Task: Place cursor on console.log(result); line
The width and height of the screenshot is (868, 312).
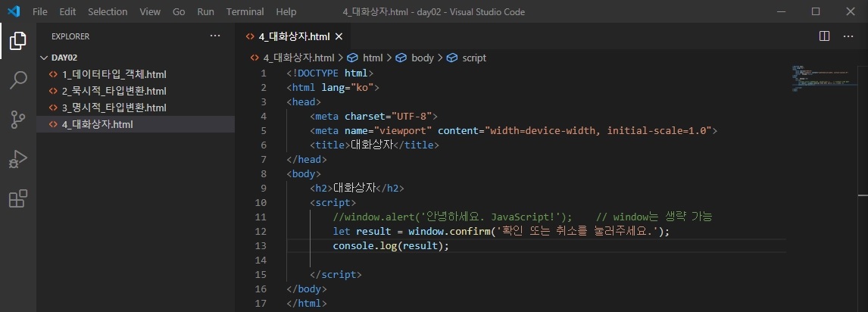Action: pos(391,245)
